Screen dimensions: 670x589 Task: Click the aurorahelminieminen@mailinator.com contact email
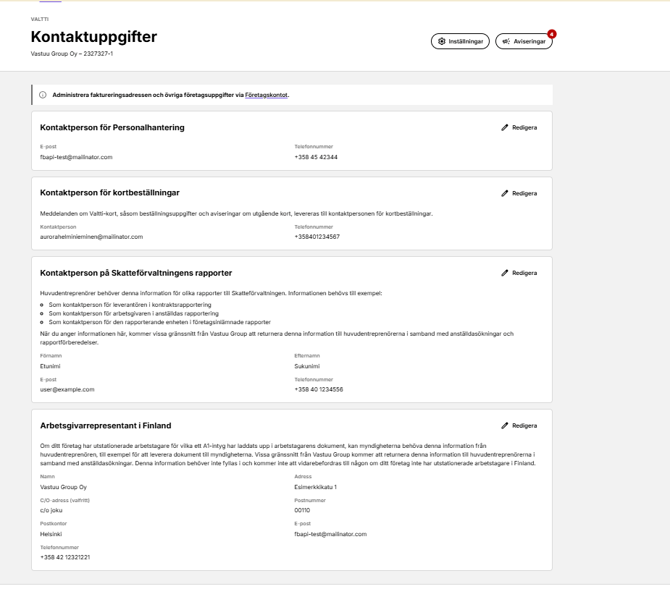pos(91,237)
